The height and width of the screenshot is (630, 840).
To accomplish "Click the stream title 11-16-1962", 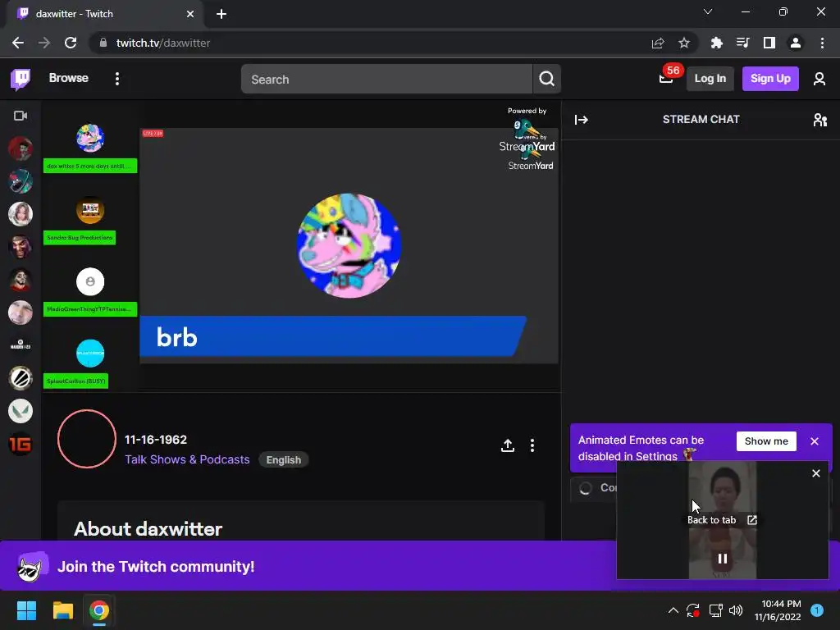I will 156,440.
